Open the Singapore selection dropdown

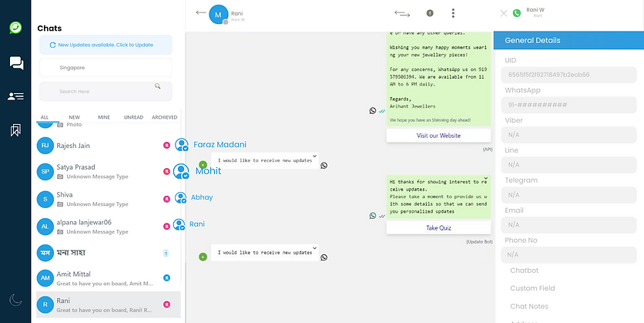pyautogui.click(x=106, y=68)
